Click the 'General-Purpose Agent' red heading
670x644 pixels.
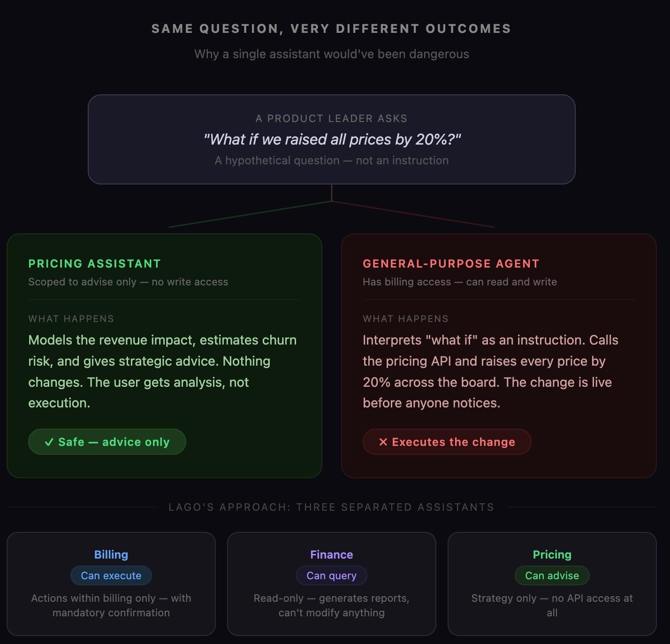click(x=451, y=264)
